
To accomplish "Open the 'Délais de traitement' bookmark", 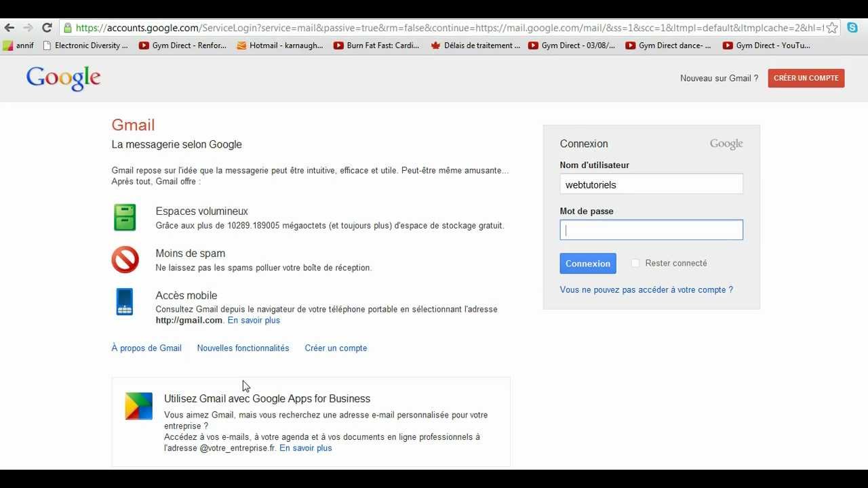I will (475, 45).
